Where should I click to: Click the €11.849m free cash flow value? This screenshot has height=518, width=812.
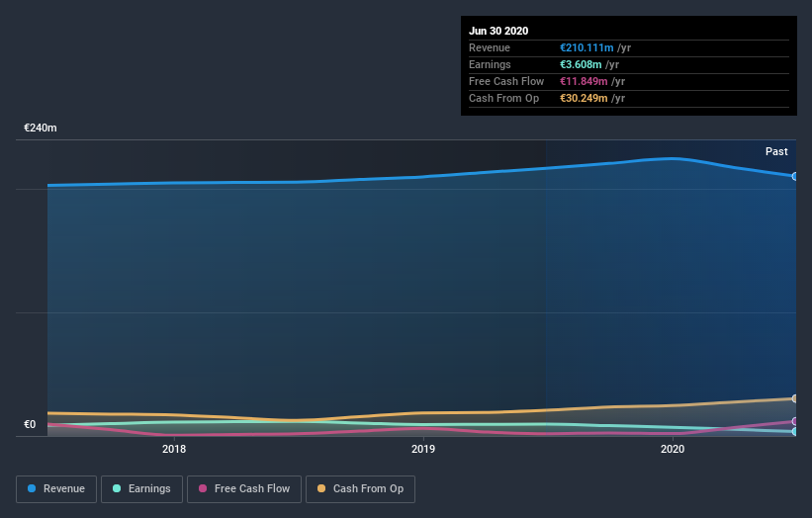coord(584,81)
